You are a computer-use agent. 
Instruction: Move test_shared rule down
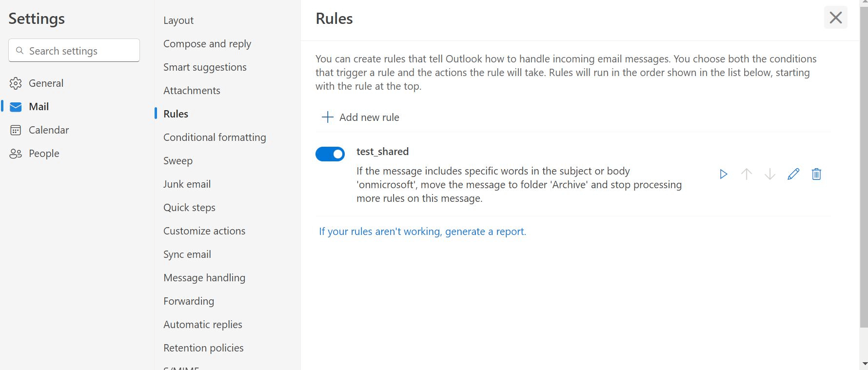769,174
